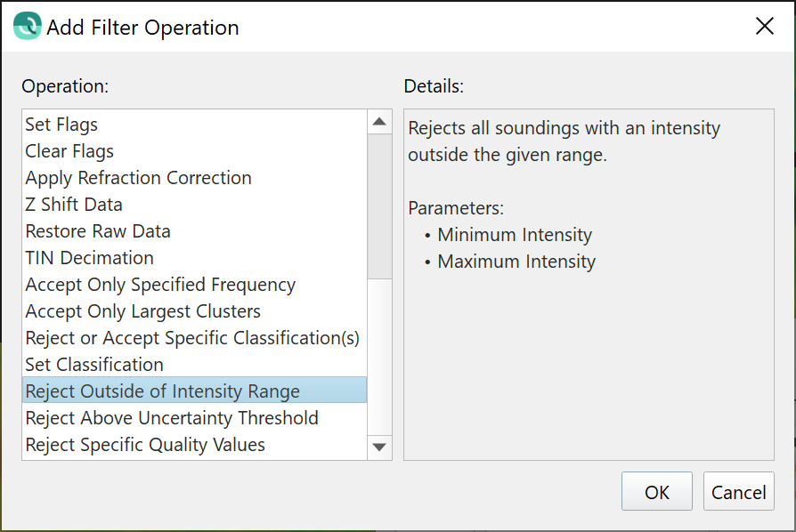Select Accept Only Specified Frequency
The width and height of the screenshot is (796, 532).
160,285
